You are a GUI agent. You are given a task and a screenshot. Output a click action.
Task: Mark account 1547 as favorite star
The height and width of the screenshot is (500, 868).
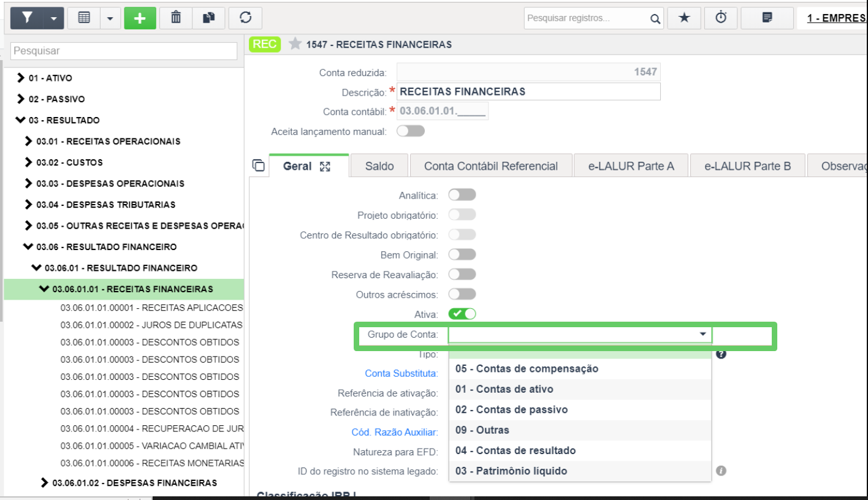pyautogui.click(x=295, y=44)
